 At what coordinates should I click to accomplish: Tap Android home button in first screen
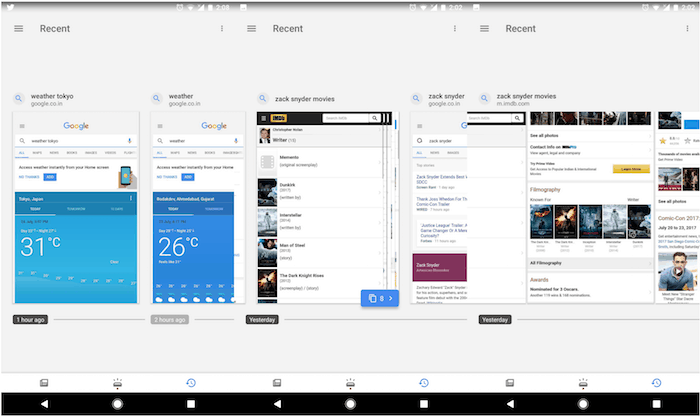pyautogui.click(x=117, y=404)
